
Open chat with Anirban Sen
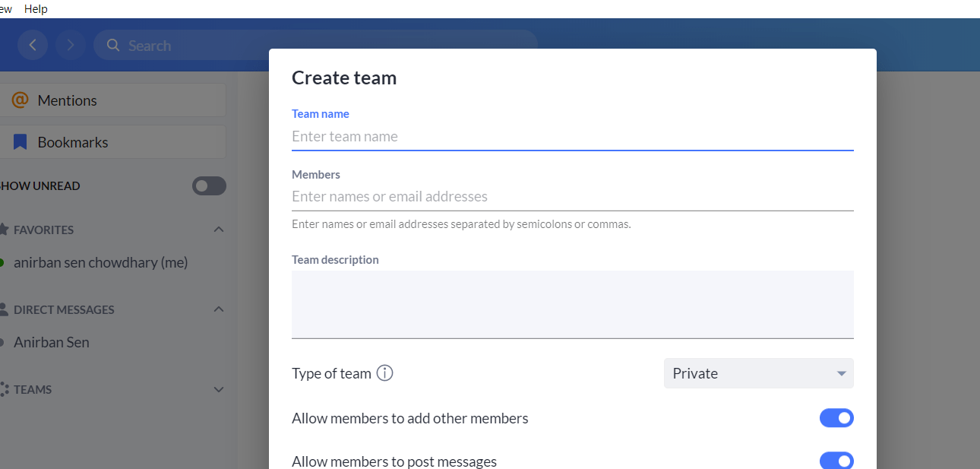(x=51, y=342)
